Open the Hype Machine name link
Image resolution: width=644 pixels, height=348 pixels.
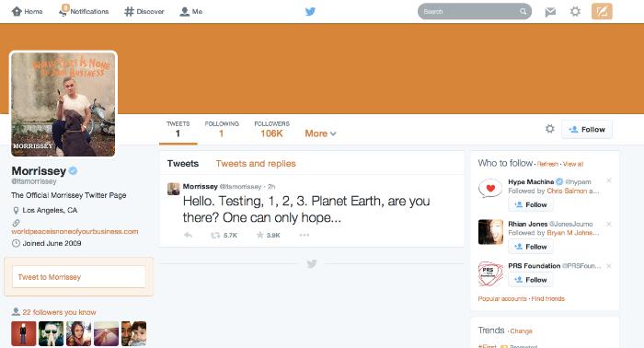click(x=531, y=181)
